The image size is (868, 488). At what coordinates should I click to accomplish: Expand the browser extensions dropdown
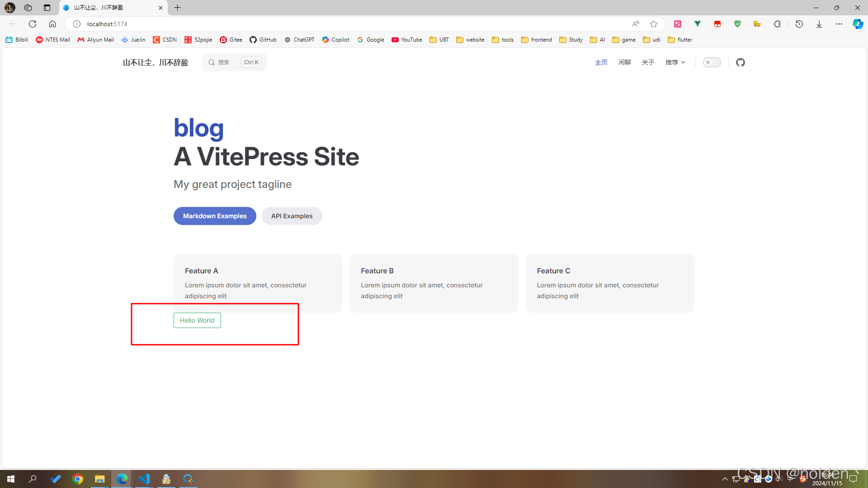[x=777, y=24]
